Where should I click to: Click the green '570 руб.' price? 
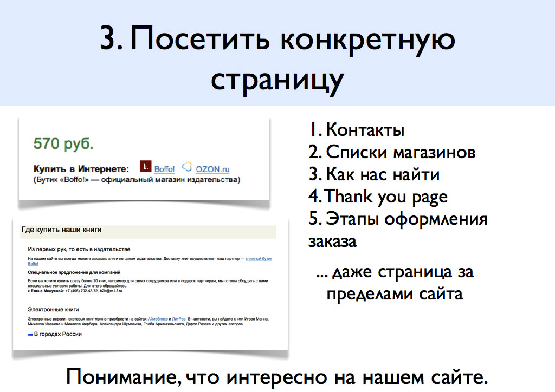point(63,143)
